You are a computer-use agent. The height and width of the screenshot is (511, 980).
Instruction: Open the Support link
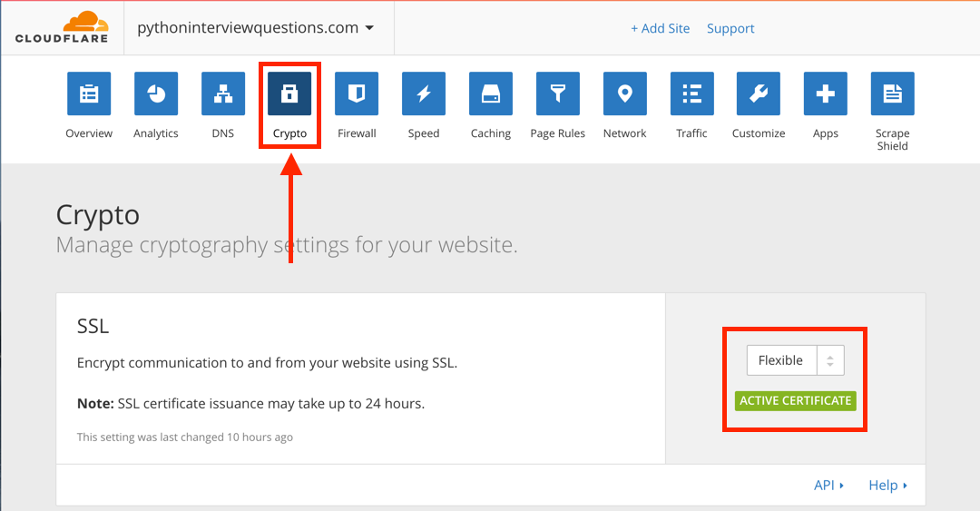[730, 29]
